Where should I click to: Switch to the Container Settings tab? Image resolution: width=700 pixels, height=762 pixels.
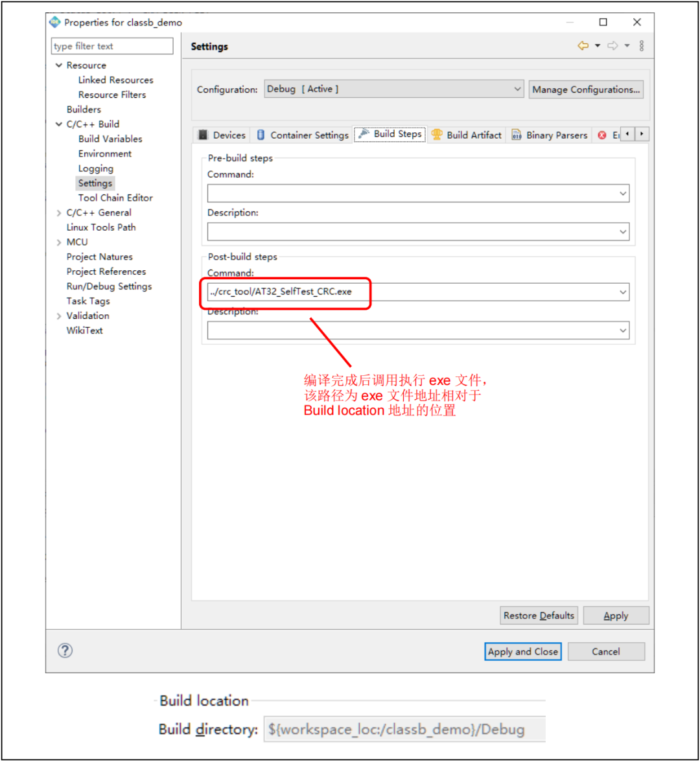tap(302, 135)
